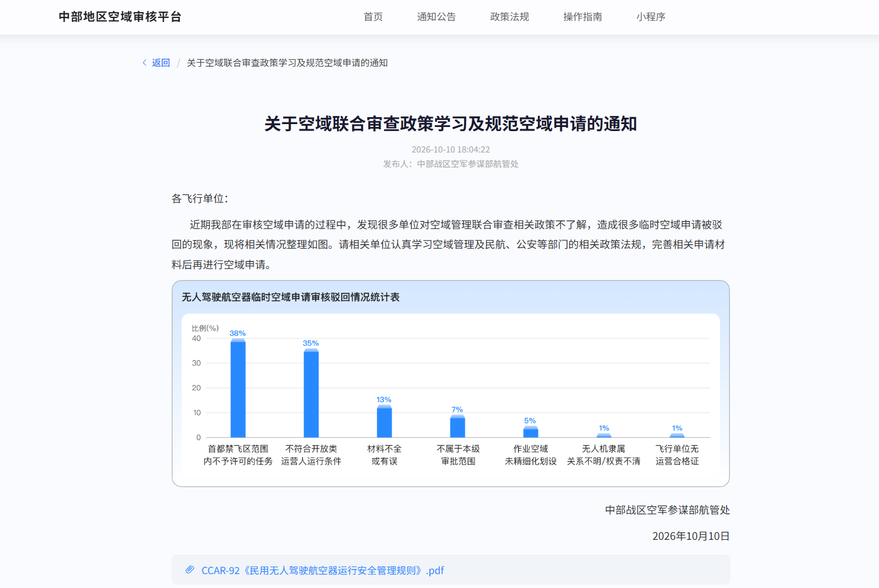Click the breadcrumb text 关于空域联合审查政策学习及规范空域申请的通知
This screenshot has width=879, height=588.
pyautogui.click(x=287, y=63)
